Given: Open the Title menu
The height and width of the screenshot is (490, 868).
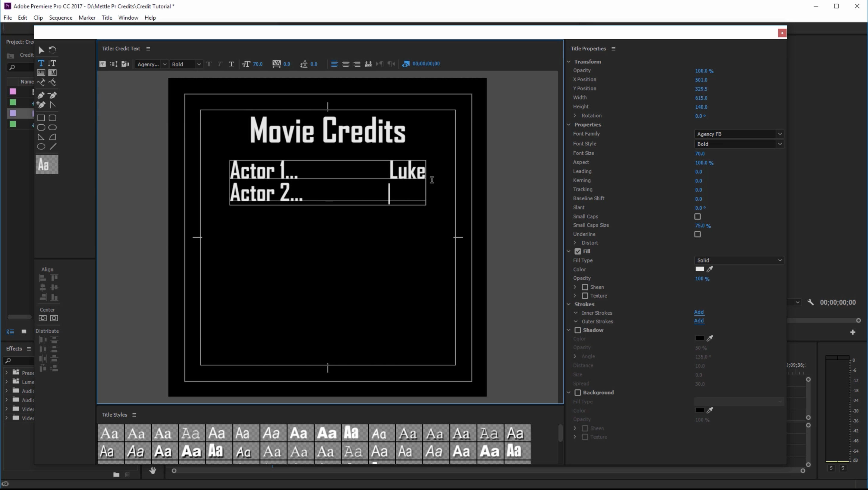Looking at the screenshot, I should [x=107, y=17].
